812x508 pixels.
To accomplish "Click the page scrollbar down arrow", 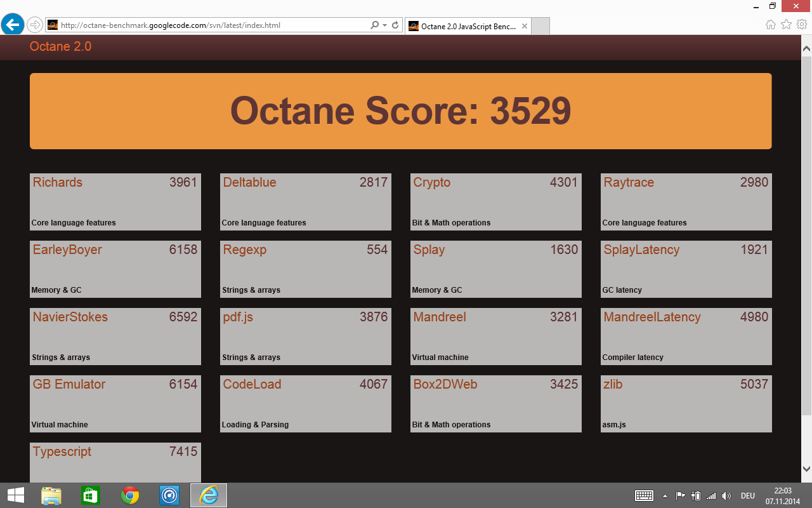I will pos(806,469).
